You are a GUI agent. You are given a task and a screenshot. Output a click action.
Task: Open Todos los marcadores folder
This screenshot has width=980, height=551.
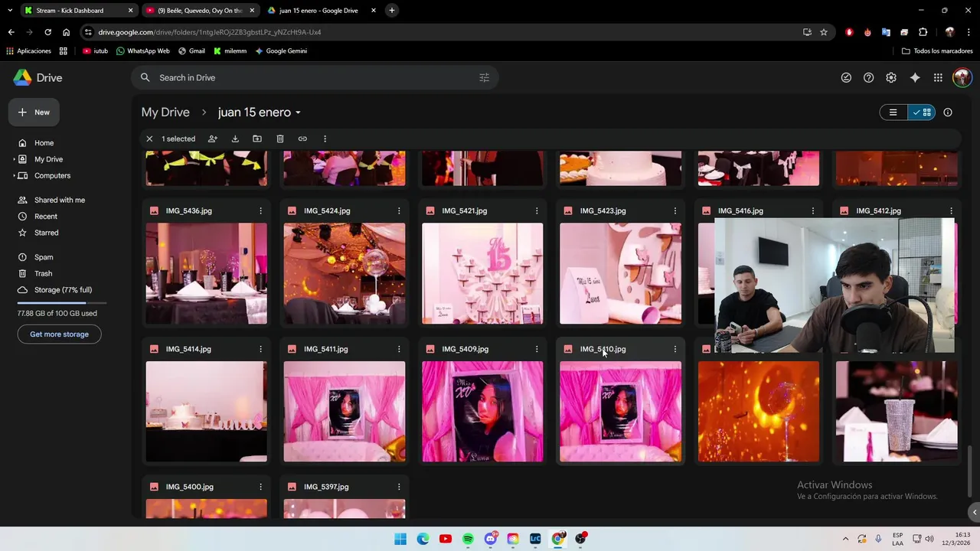pyautogui.click(x=937, y=51)
